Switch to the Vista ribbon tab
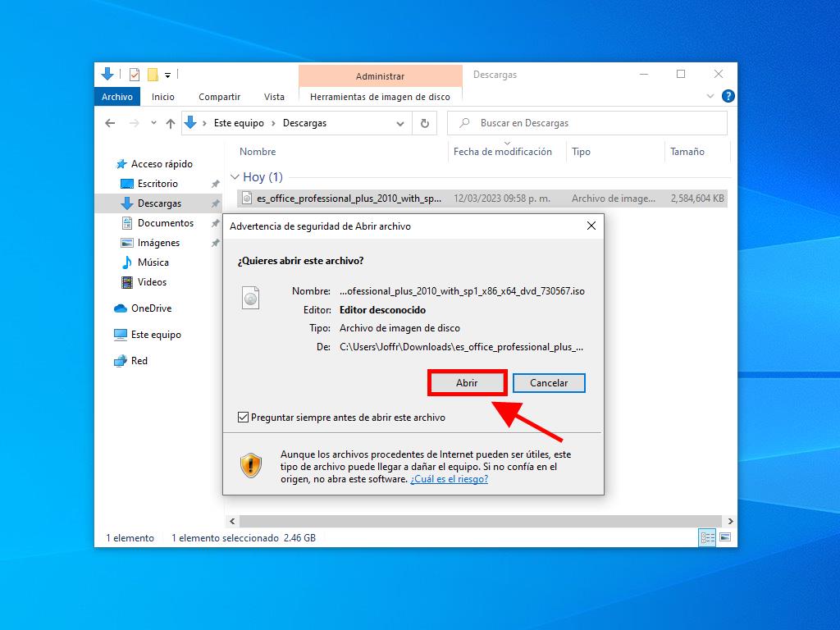This screenshot has height=630, width=840. click(x=274, y=97)
